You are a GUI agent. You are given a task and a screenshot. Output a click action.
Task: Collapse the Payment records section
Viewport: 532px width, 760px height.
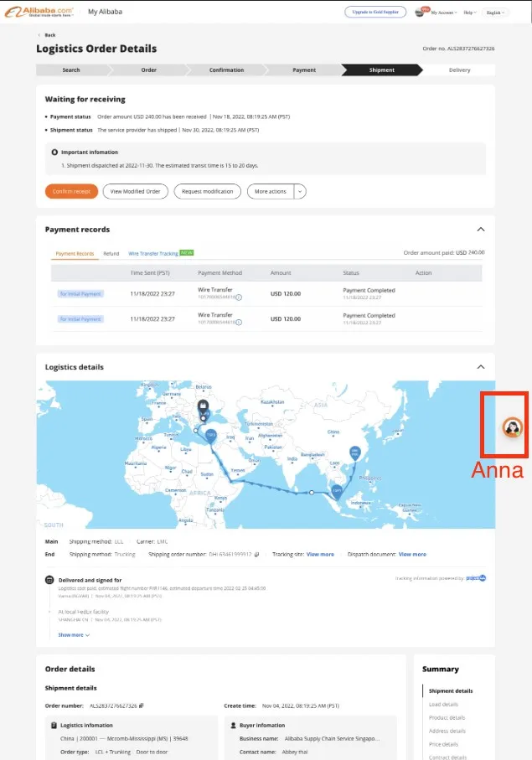480,229
